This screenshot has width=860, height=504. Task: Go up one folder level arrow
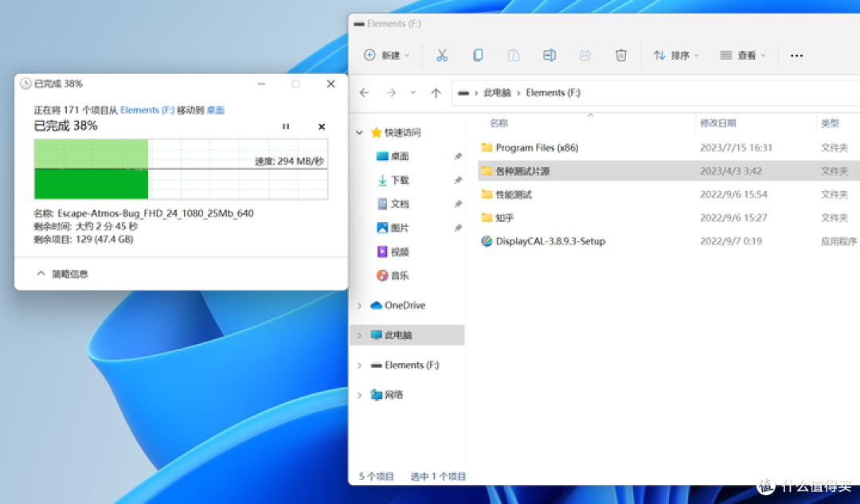pos(436,92)
